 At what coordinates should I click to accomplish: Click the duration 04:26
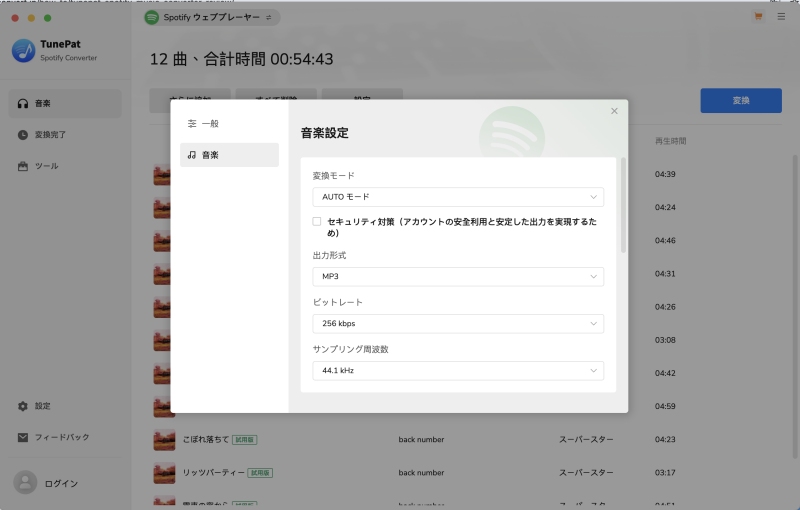665,307
